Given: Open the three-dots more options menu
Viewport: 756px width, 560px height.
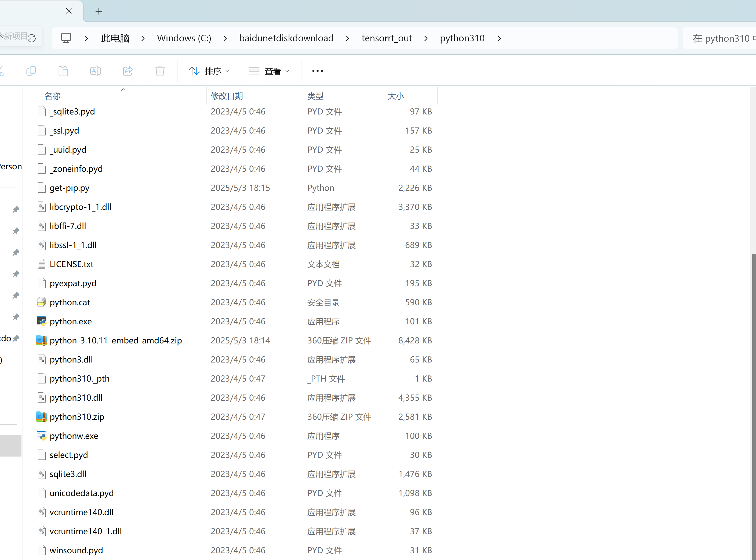Looking at the screenshot, I should [317, 71].
